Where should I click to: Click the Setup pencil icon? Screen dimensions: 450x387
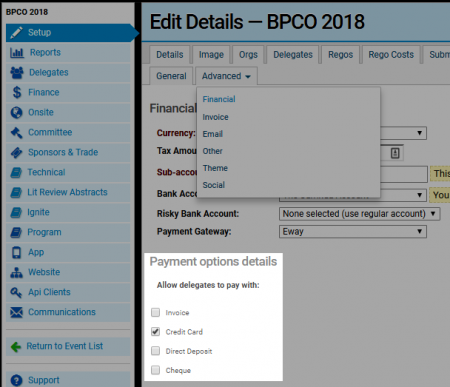point(16,32)
